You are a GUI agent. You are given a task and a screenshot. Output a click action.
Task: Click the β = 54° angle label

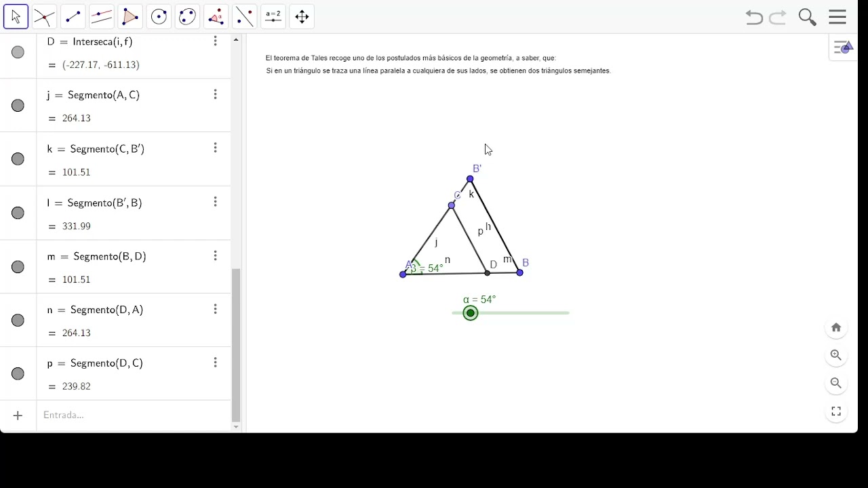pyautogui.click(x=427, y=268)
